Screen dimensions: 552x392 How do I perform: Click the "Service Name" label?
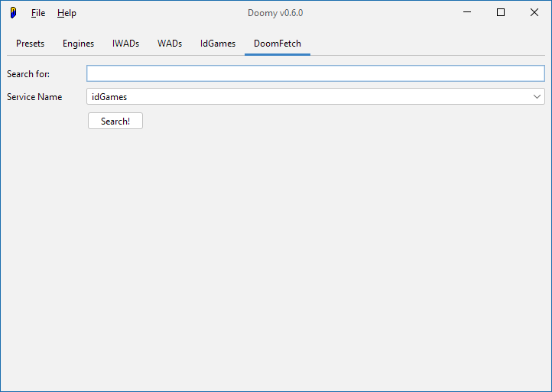coord(34,97)
